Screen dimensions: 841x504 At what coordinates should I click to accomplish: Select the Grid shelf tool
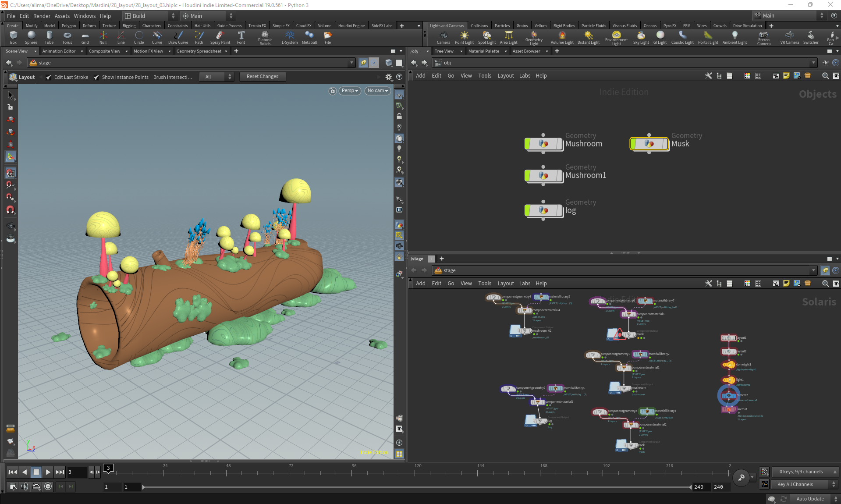click(85, 38)
